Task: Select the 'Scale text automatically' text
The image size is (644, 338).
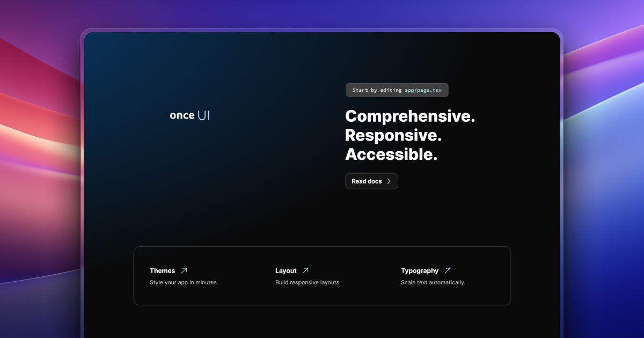Action: click(433, 282)
